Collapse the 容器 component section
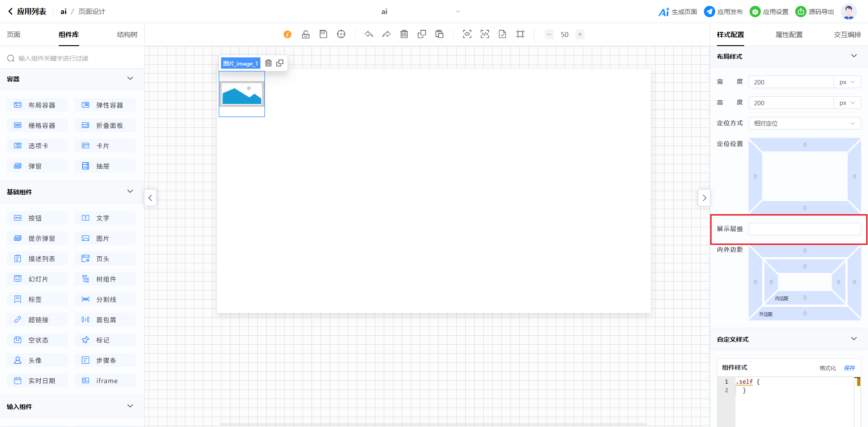Screen dimensions: 868x427 click(x=130, y=79)
